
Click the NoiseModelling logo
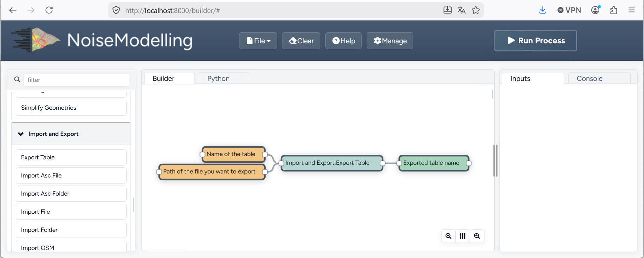[101, 40]
